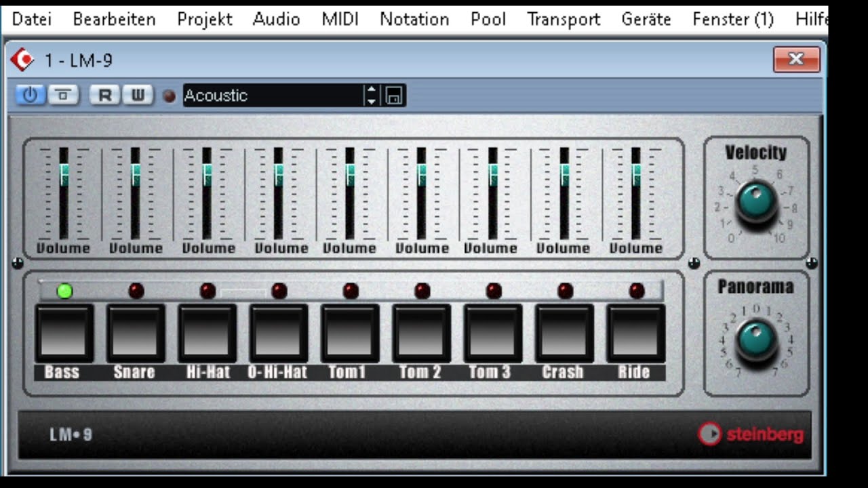Click the LM•9 label text

[71, 434]
